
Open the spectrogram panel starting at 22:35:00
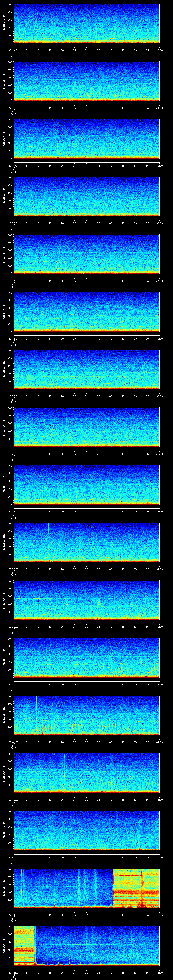coord(87,370)
